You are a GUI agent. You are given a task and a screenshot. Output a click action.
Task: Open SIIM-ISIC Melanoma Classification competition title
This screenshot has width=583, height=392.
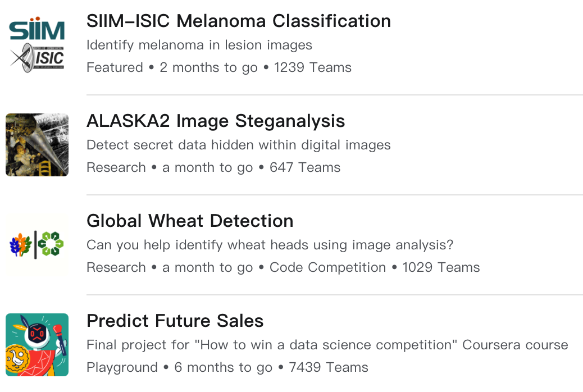click(239, 21)
